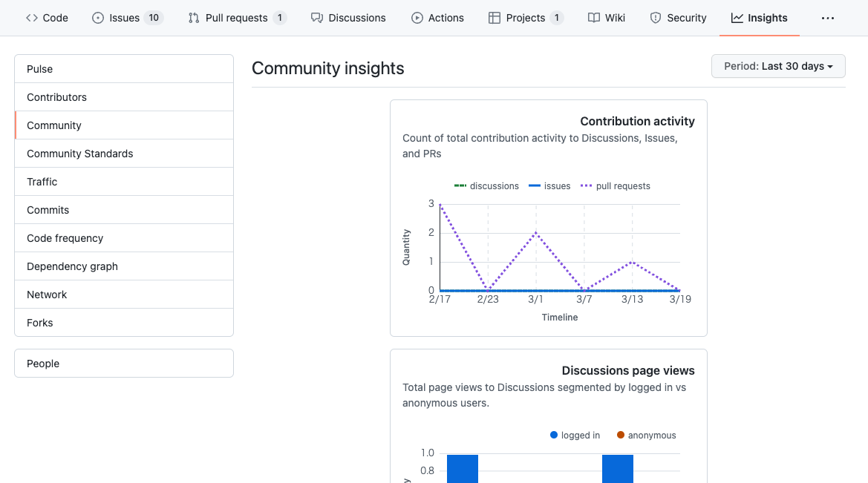868x483 pixels.
Task: Click the Discussions speech bubble icon
Action: tap(316, 18)
